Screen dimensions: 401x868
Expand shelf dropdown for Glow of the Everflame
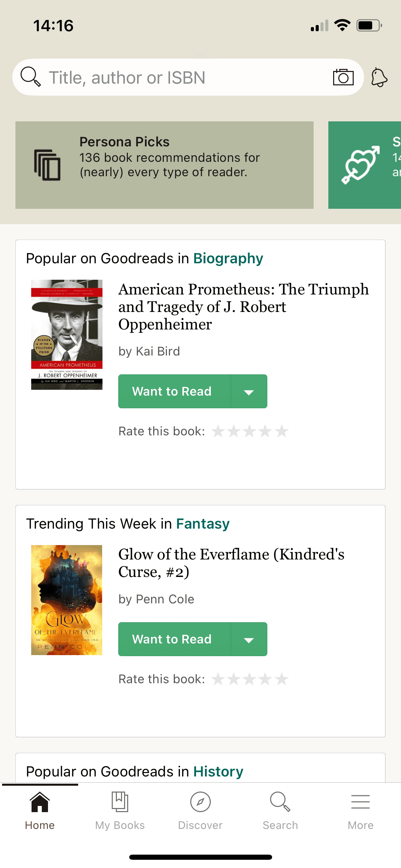tap(249, 640)
